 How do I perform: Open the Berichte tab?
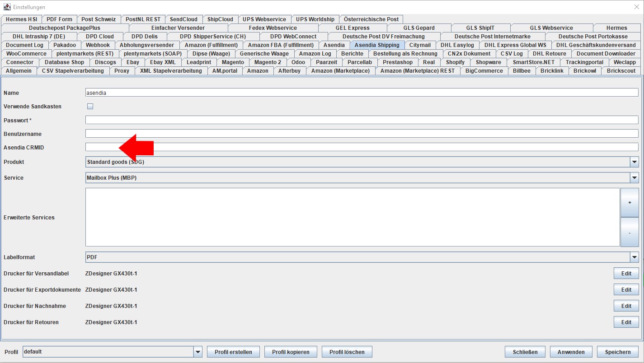pos(352,54)
